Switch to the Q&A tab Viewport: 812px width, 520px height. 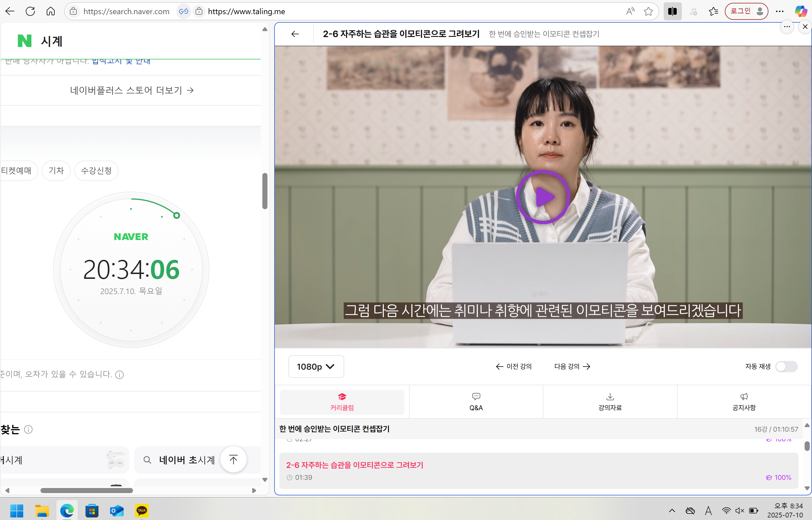coord(476,401)
